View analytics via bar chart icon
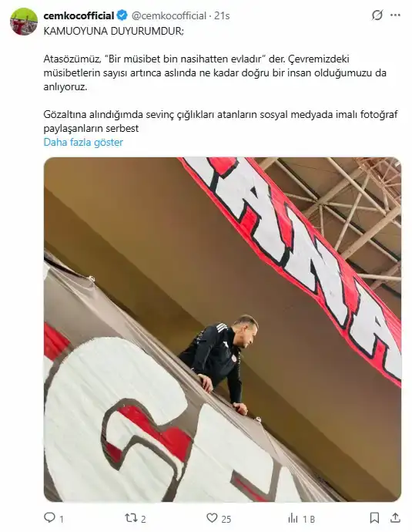The width and height of the screenshot is (412, 532). 293,518
